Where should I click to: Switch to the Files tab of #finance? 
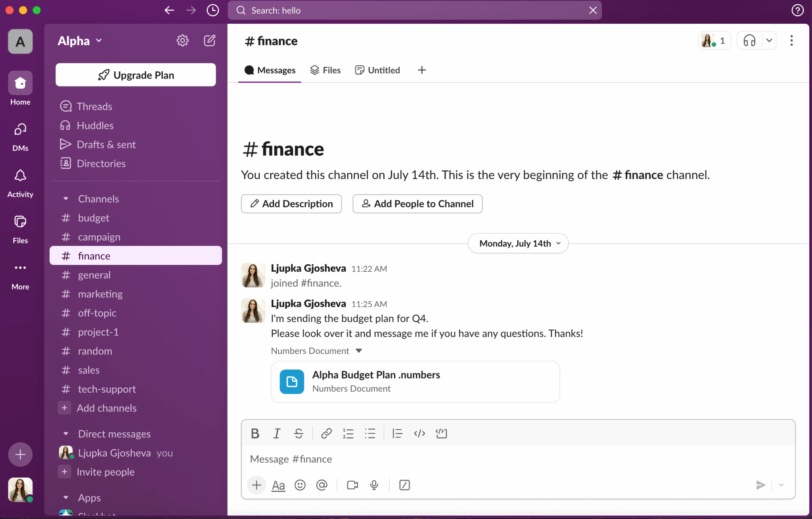click(325, 70)
